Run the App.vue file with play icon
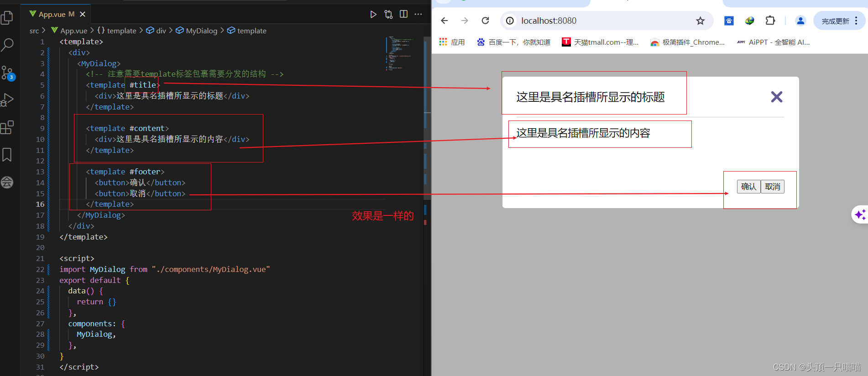The height and width of the screenshot is (376, 868). click(x=373, y=15)
